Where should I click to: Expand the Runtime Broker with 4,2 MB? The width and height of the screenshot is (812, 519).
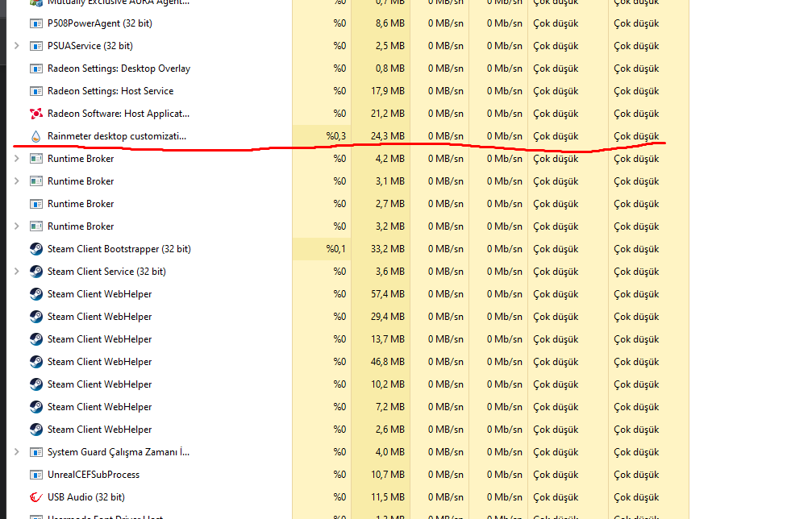[x=17, y=159]
